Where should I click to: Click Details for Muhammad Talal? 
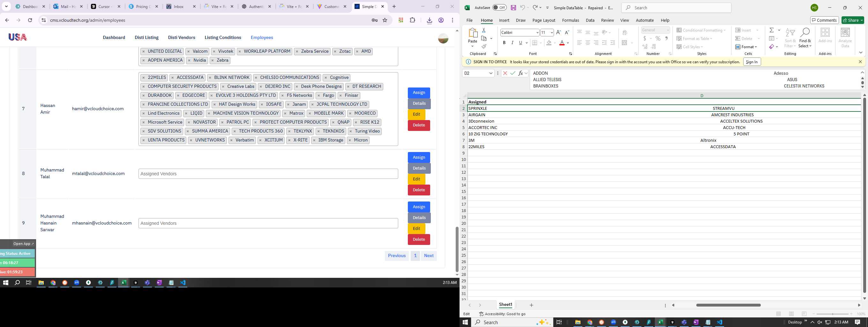click(419, 168)
